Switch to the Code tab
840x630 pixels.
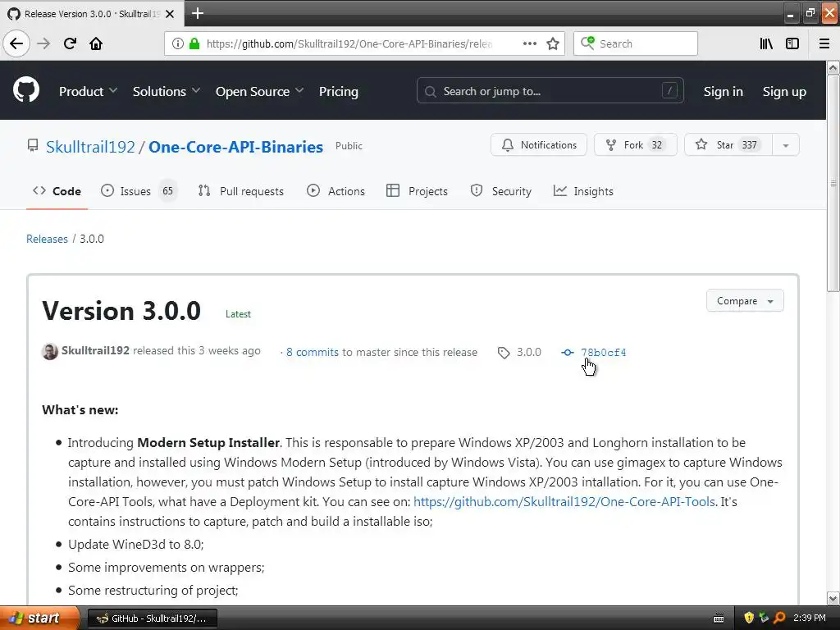click(57, 191)
